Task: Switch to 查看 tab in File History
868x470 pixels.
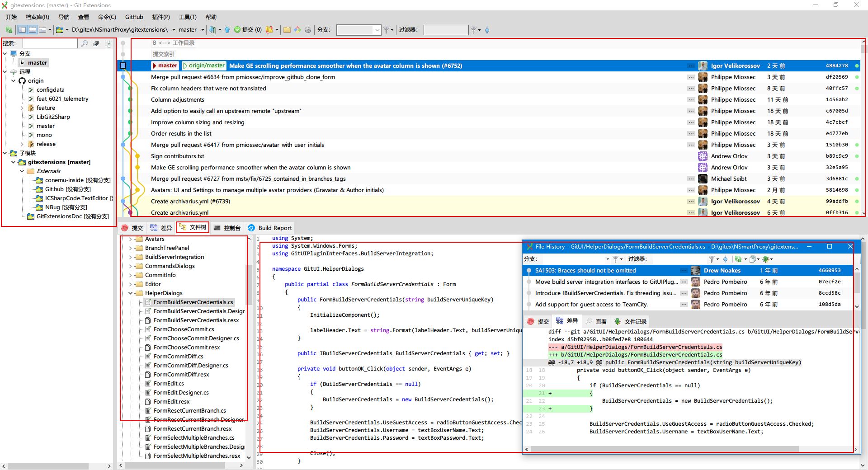Action: pos(596,321)
